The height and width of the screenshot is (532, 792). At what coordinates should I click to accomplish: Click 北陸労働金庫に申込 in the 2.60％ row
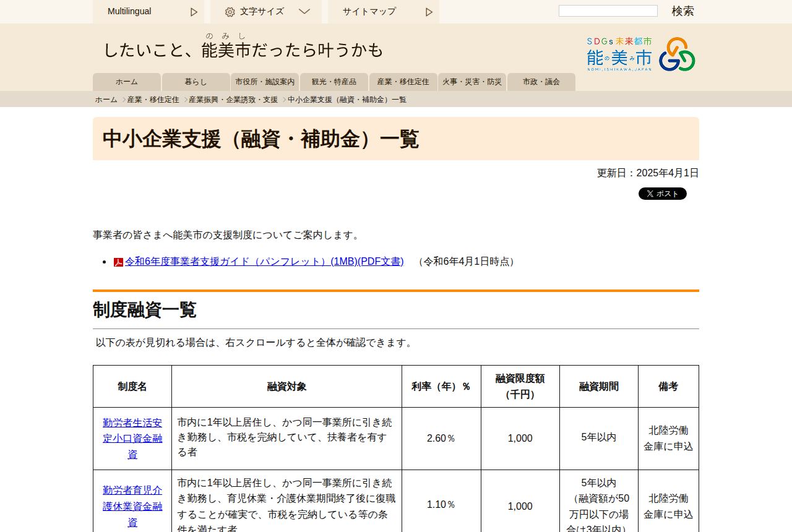tap(668, 439)
